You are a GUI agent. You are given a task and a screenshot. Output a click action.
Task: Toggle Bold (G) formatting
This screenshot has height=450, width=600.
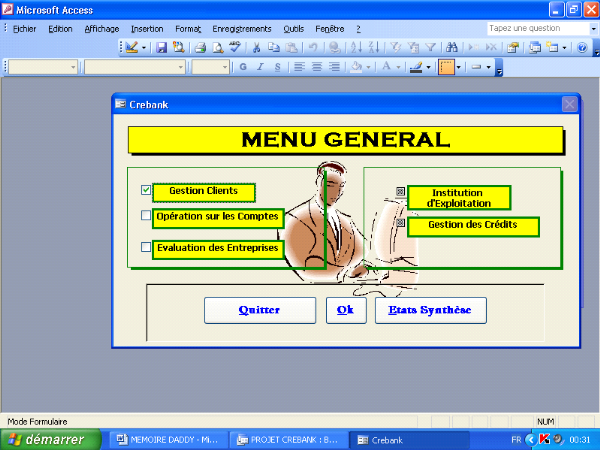click(243, 67)
